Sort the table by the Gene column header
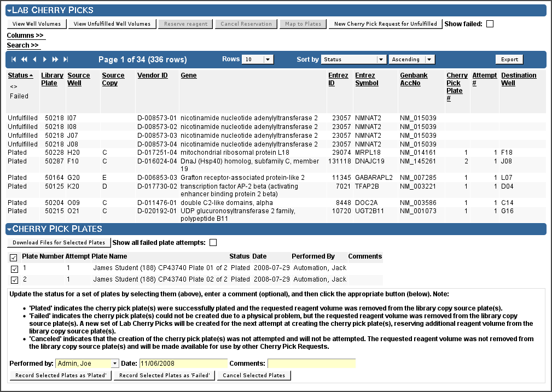552x392 pixels. point(188,75)
